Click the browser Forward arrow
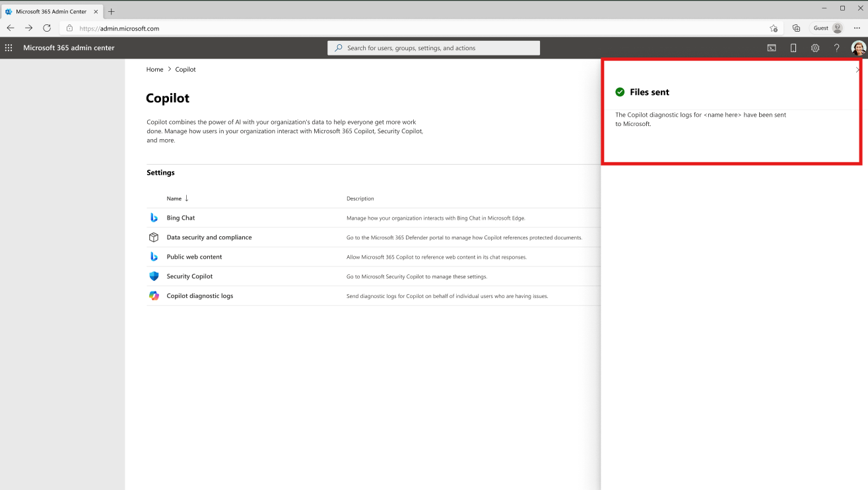Screen dimensions: 868x490 (28, 28)
